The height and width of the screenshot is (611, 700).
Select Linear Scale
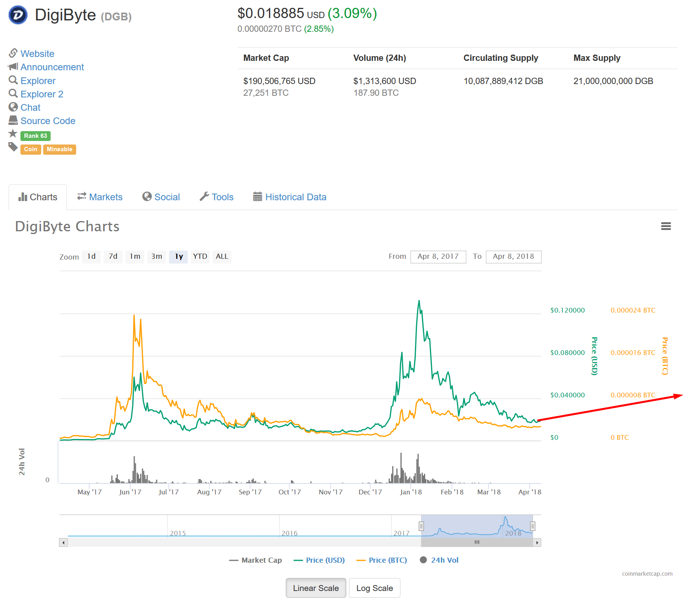pyautogui.click(x=316, y=588)
